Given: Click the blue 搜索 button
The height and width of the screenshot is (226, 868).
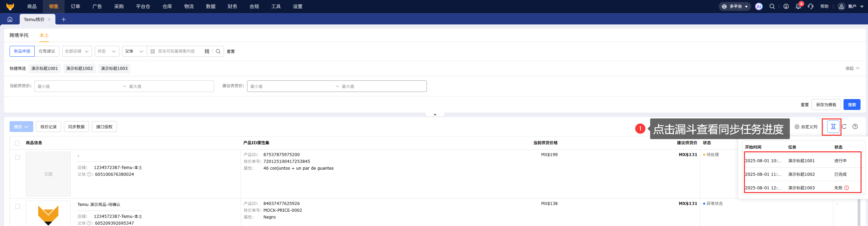Looking at the screenshot, I should point(852,105).
